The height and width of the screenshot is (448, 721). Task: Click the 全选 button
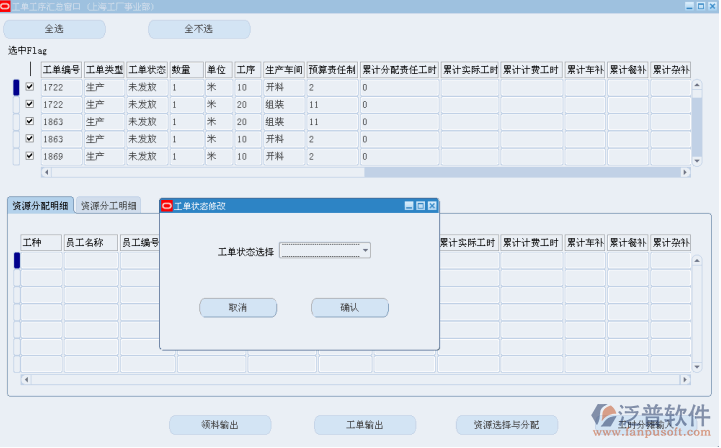pos(54,29)
